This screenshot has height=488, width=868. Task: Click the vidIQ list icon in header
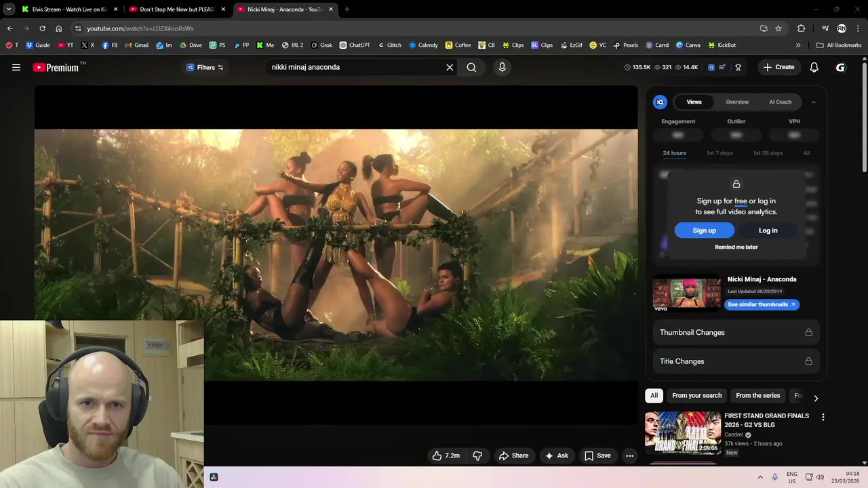(723, 67)
